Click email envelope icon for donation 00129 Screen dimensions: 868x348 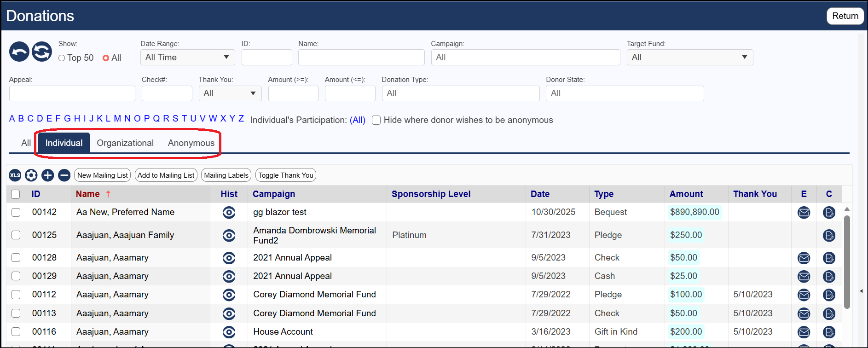(804, 276)
